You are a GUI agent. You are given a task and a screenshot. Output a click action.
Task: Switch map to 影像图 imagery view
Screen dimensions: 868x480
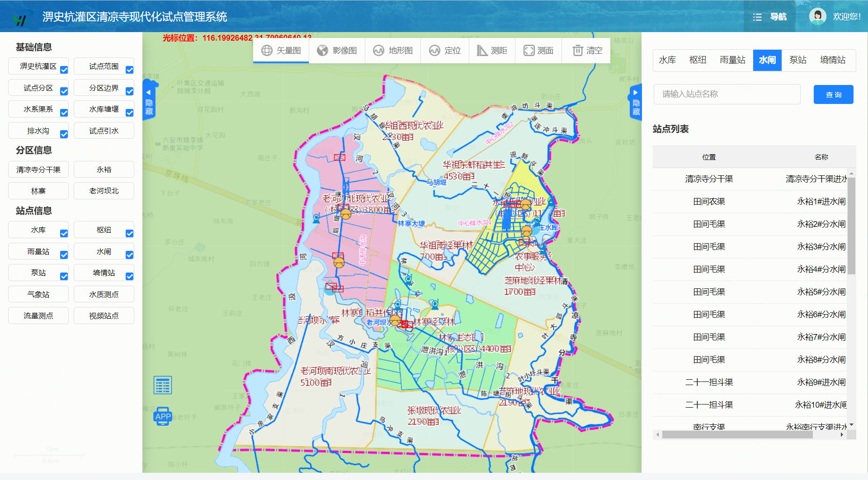[337, 51]
